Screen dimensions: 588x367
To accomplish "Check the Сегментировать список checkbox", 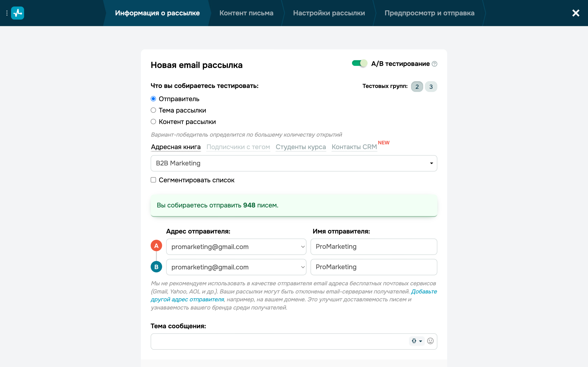I will 153,180.
